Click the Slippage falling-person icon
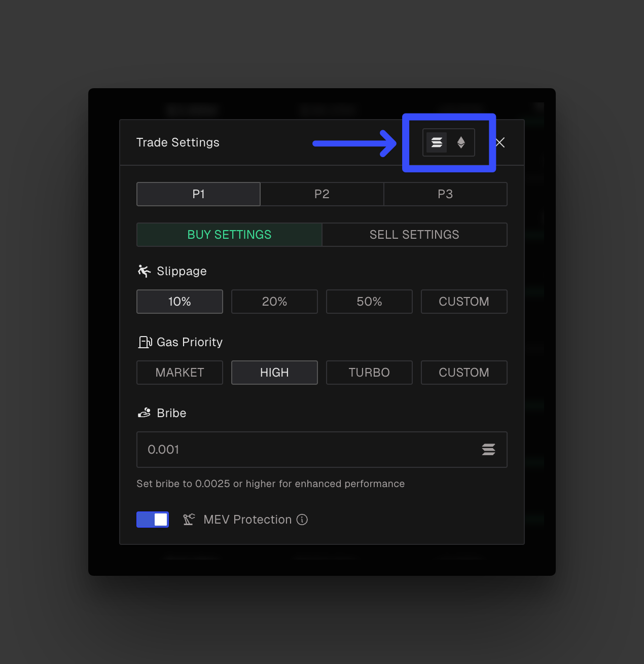644x664 pixels. [x=144, y=271]
